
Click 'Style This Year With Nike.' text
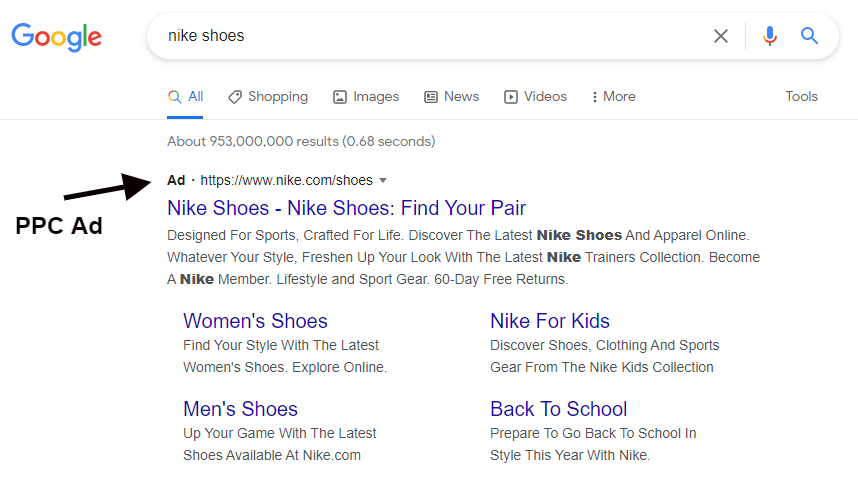570,455
